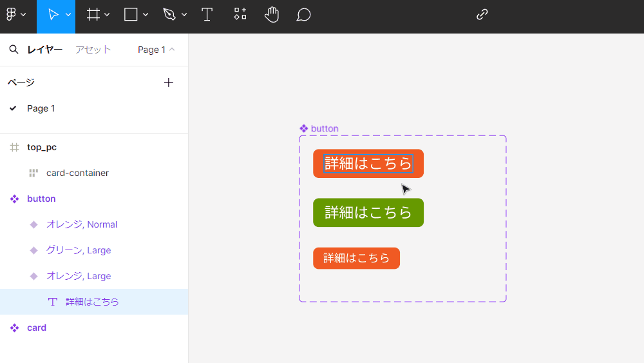Open the Move tool options dropdown

(x=68, y=15)
